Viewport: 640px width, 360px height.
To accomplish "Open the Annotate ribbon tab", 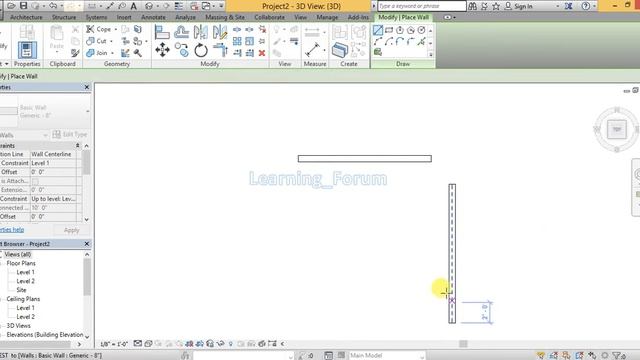I will [x=153, y=18].
